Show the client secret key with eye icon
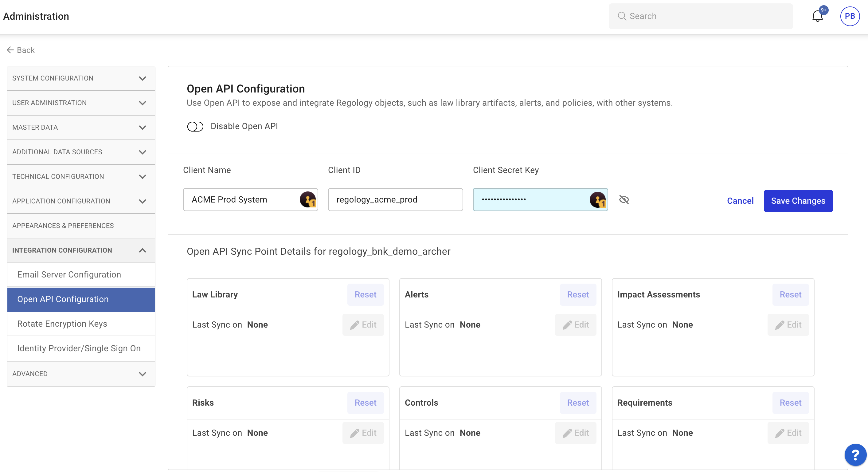 click(624, 200)
